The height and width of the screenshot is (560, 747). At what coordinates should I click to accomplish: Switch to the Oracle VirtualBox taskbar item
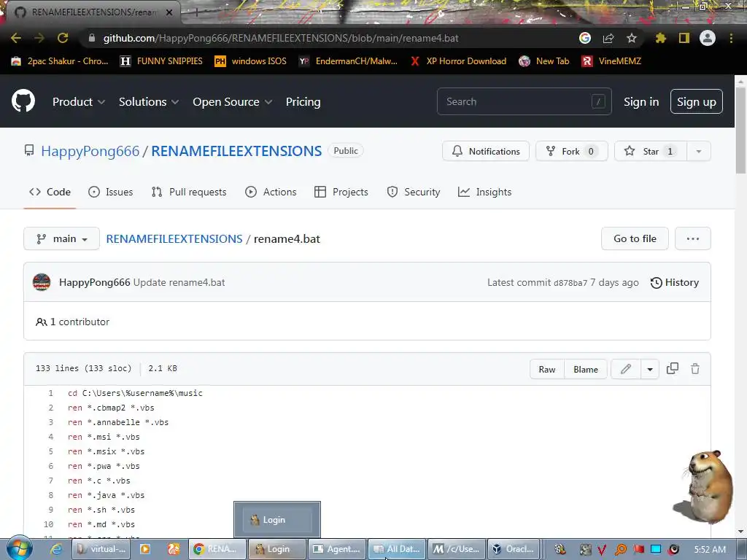coord(514,549)
